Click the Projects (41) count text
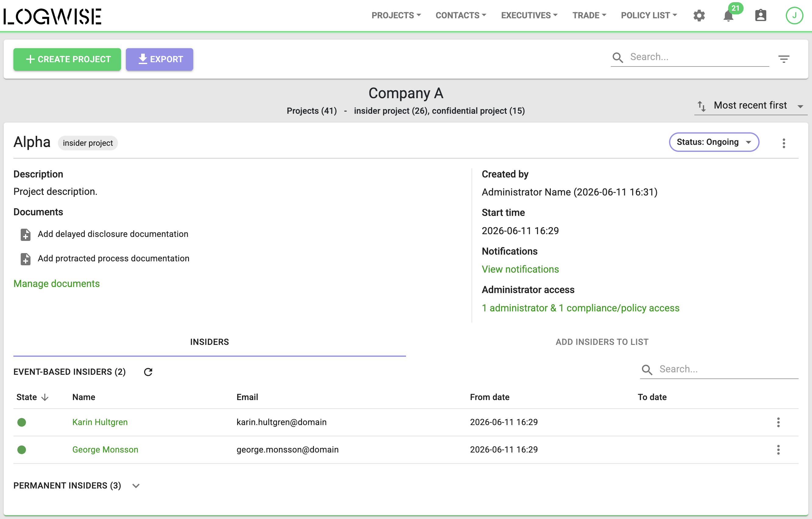812x519 pixels. pos(312,111)
